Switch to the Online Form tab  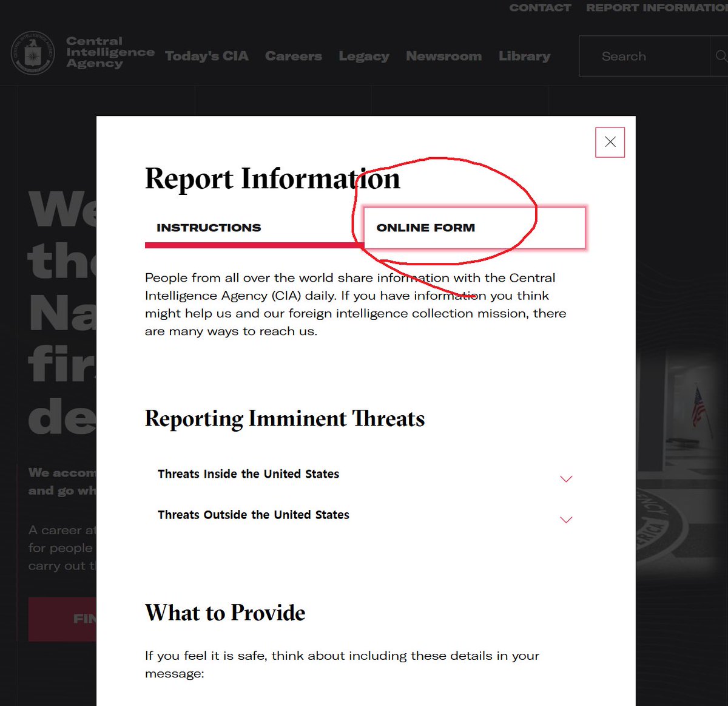coord(426,228)
